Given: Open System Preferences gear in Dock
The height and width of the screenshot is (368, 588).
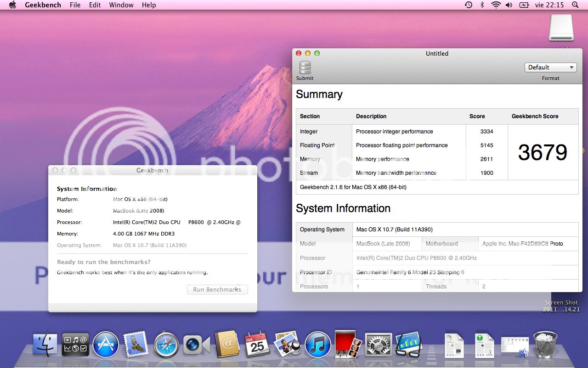Looking at the screenshot, I should click(379, 345).
